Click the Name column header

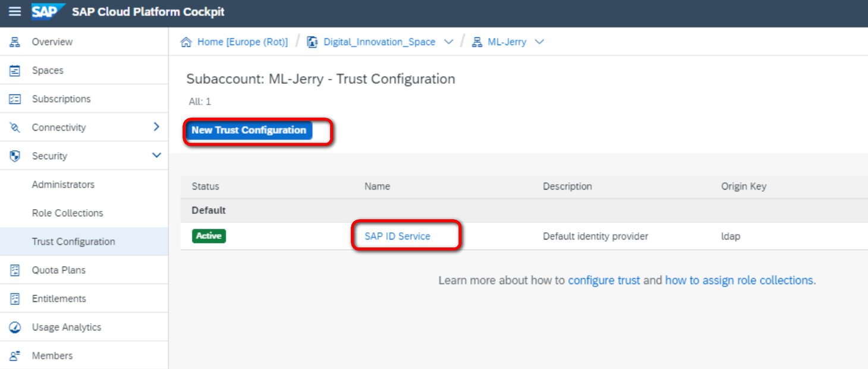click(x=377, y=187)
